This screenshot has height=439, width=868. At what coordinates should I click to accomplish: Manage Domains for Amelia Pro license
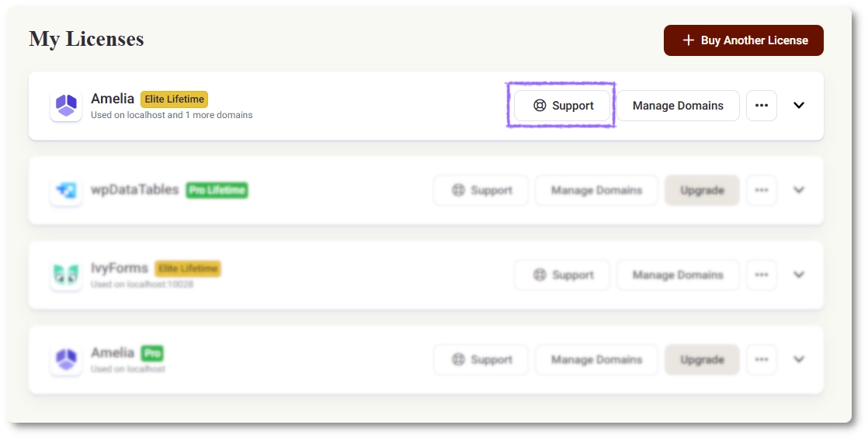(597, 360)
